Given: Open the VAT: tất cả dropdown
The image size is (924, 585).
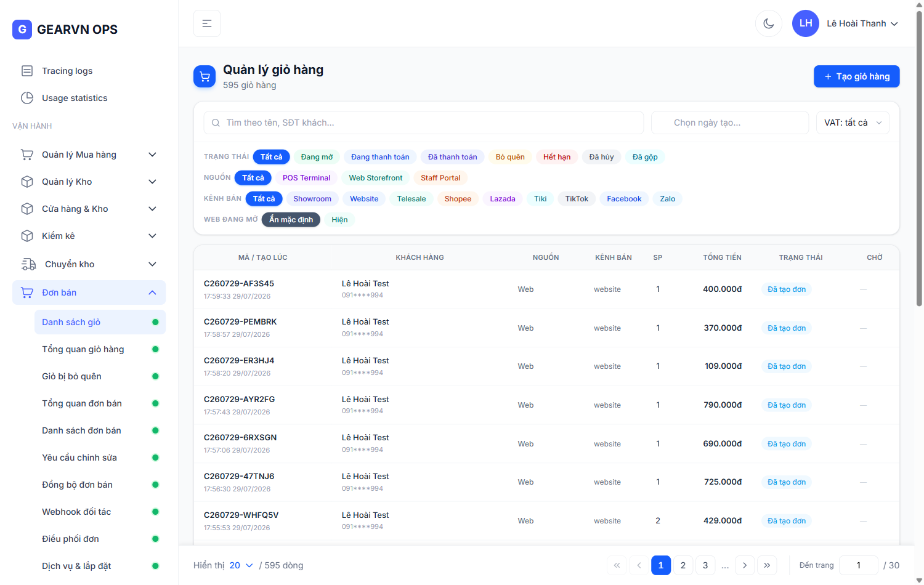Looking at the screenshot, I should pos(853,123).
